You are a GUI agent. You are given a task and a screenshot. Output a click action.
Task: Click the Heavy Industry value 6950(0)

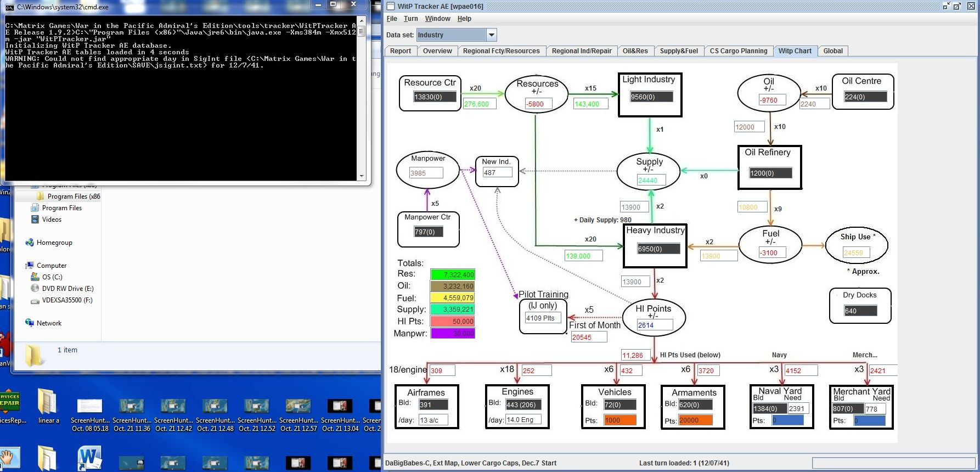point(658,249)
